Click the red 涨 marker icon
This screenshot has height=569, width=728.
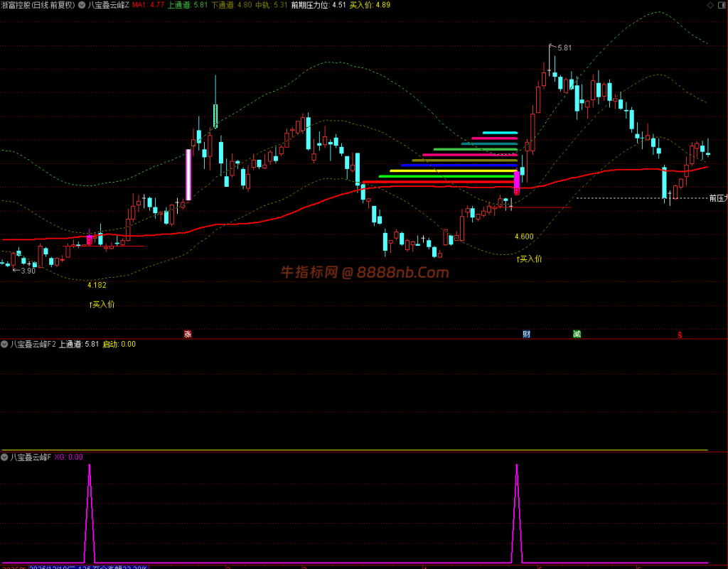[188, 334]
